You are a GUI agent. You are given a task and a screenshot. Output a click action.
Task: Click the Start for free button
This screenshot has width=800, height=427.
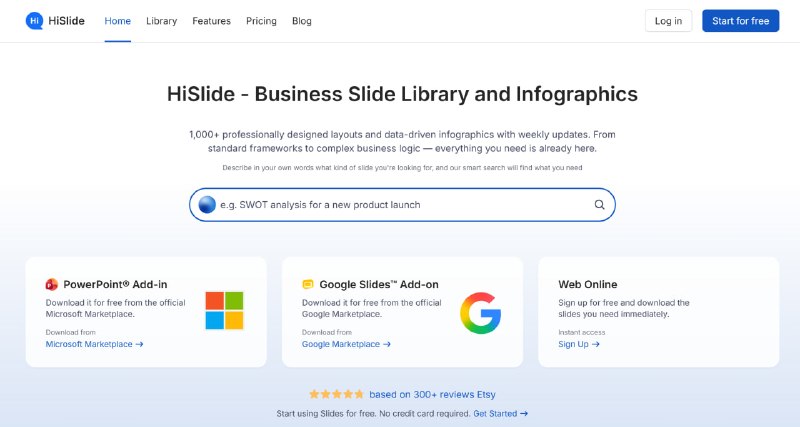(x=740, y=21)
